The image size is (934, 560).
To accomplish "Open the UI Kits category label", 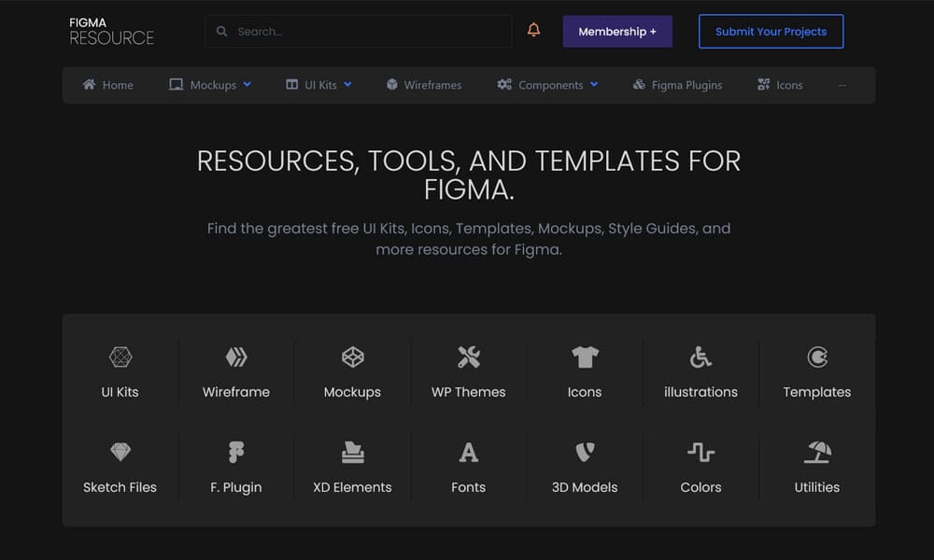I will point(120,392).
